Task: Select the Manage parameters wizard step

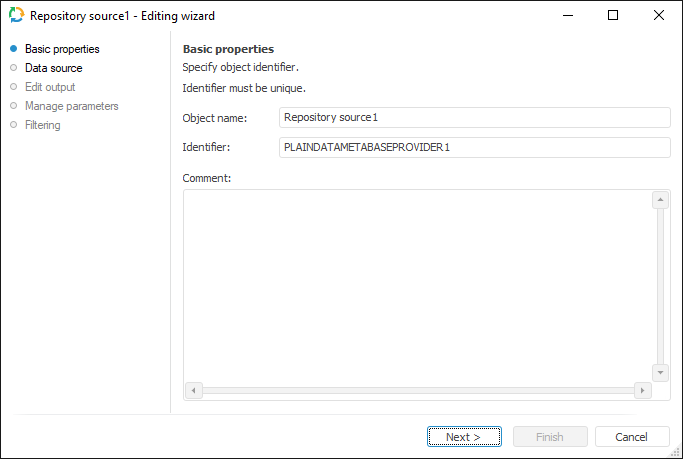Action: [71, 106]
